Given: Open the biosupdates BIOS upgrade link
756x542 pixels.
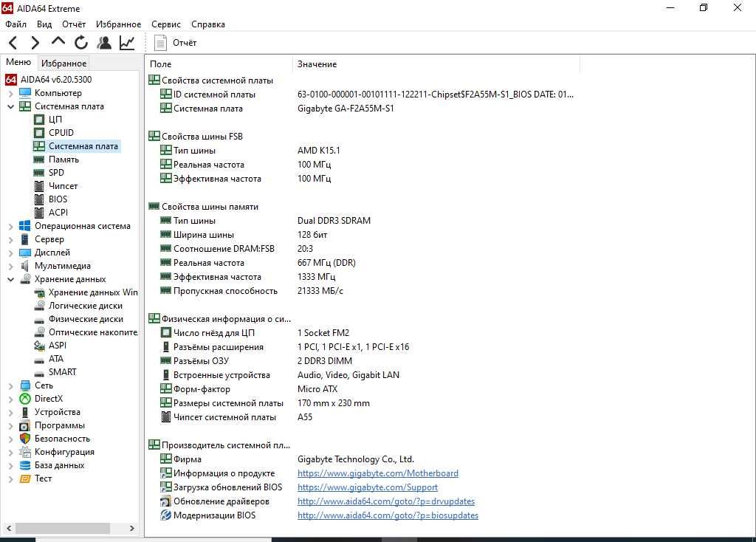Looking at the screenshot, I should click(388, 515).
